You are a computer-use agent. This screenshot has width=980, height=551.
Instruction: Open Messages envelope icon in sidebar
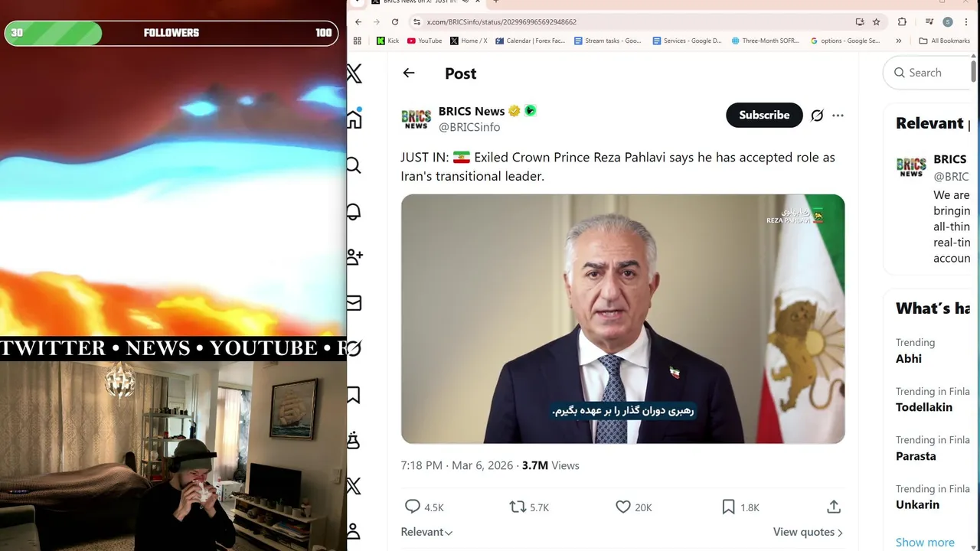tap(354, 303)
